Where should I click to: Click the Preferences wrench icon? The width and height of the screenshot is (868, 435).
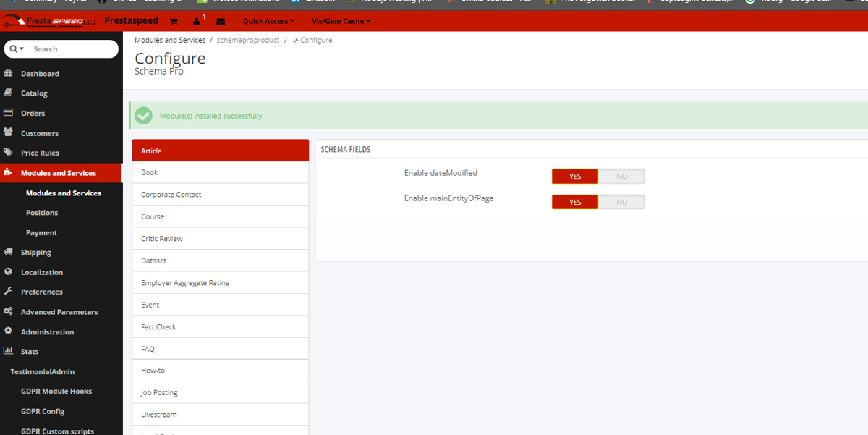(x=8, y=291)
